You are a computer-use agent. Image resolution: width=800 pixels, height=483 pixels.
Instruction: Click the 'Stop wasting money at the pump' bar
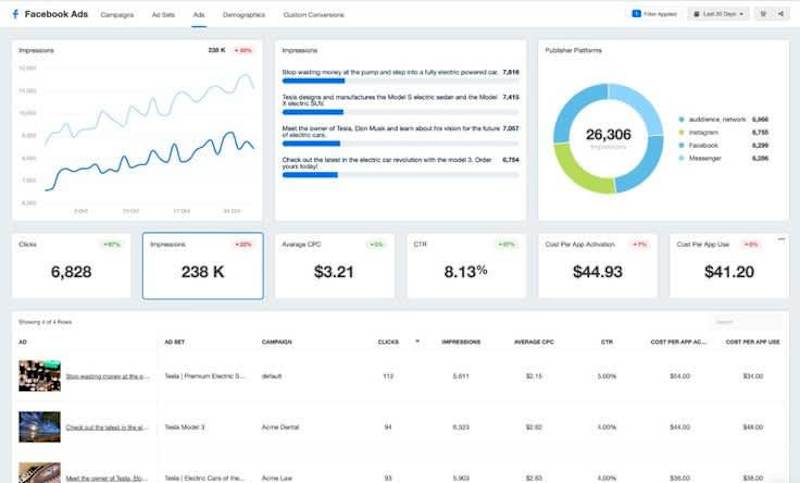coord(401,81)
